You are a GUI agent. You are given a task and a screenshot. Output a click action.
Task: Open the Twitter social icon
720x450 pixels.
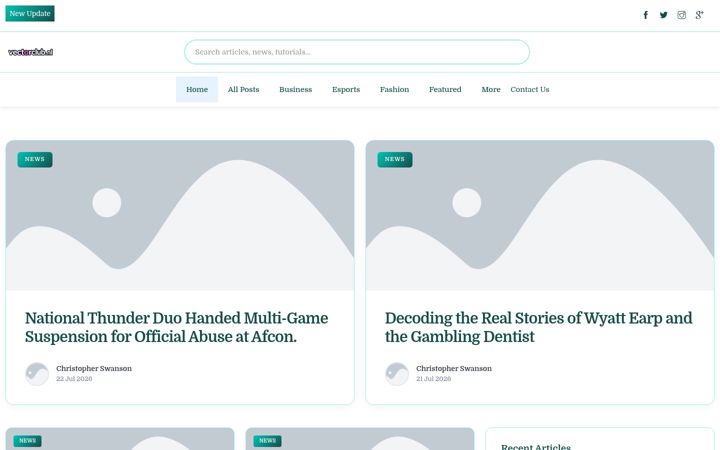coord(664,15)
